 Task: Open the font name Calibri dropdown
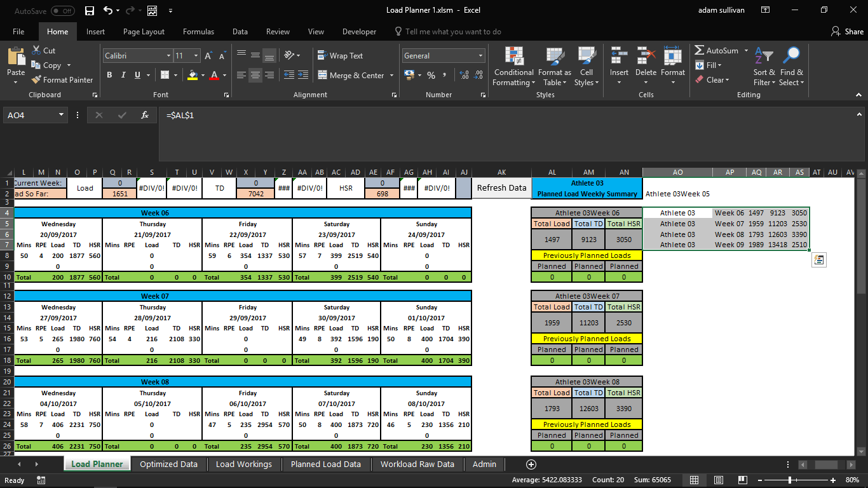168,56
